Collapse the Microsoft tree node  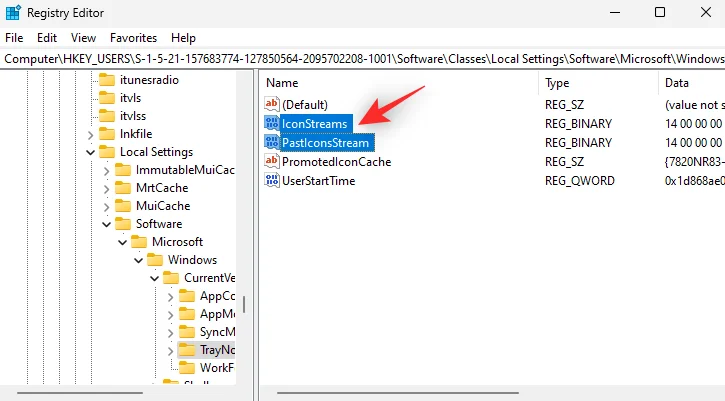pyautogui.click(x=123, y=242)
